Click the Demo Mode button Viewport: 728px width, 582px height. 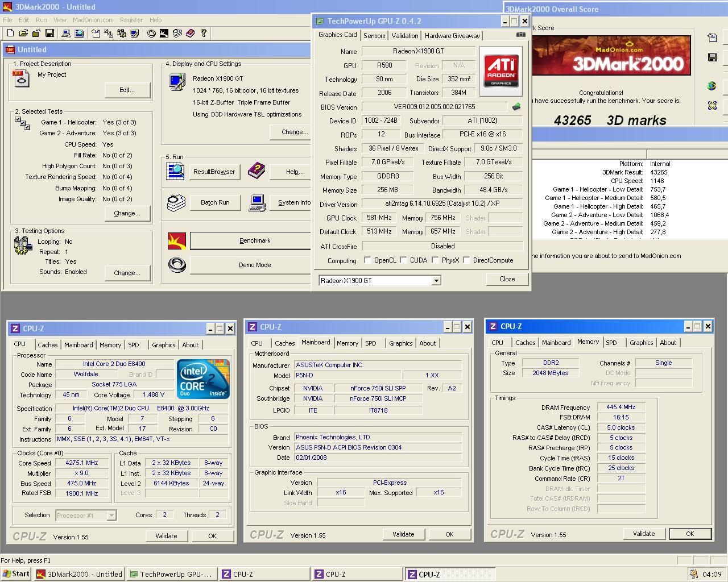tap(251, 265)
